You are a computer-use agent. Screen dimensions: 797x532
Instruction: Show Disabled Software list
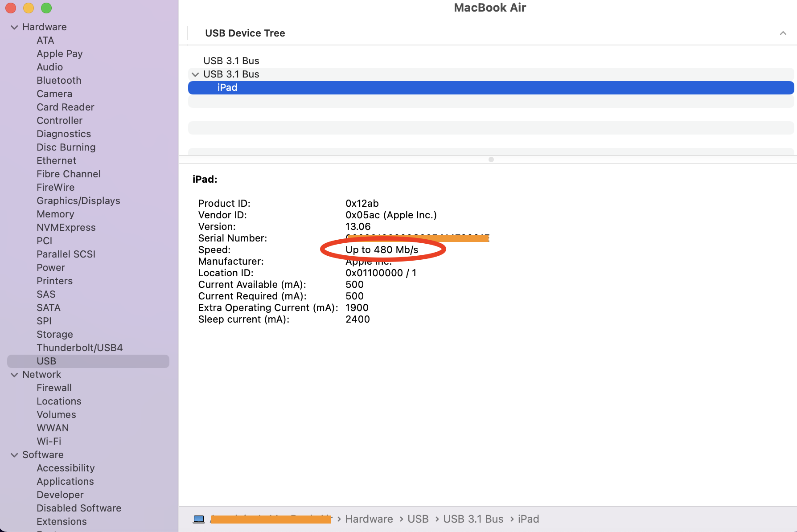79,508
